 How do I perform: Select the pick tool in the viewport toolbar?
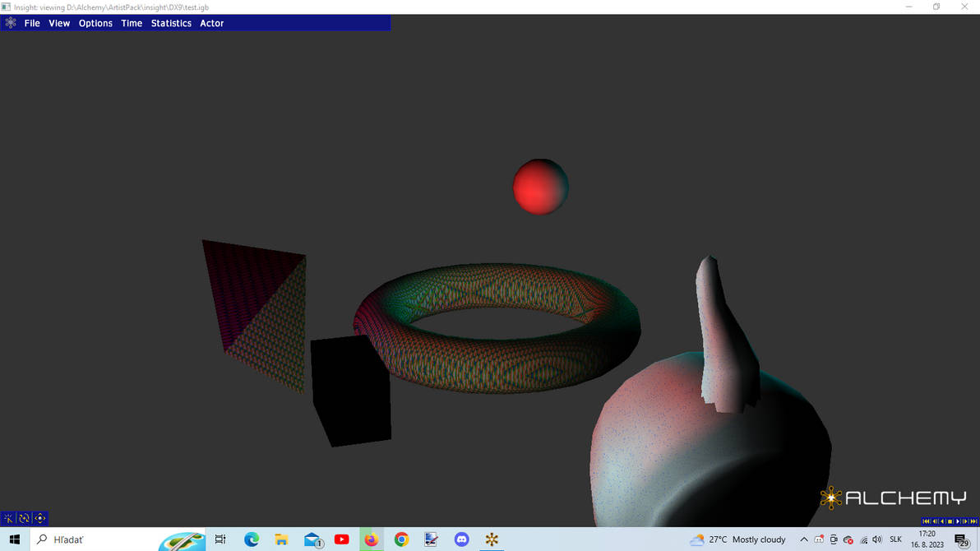click(x=7, y=518)
